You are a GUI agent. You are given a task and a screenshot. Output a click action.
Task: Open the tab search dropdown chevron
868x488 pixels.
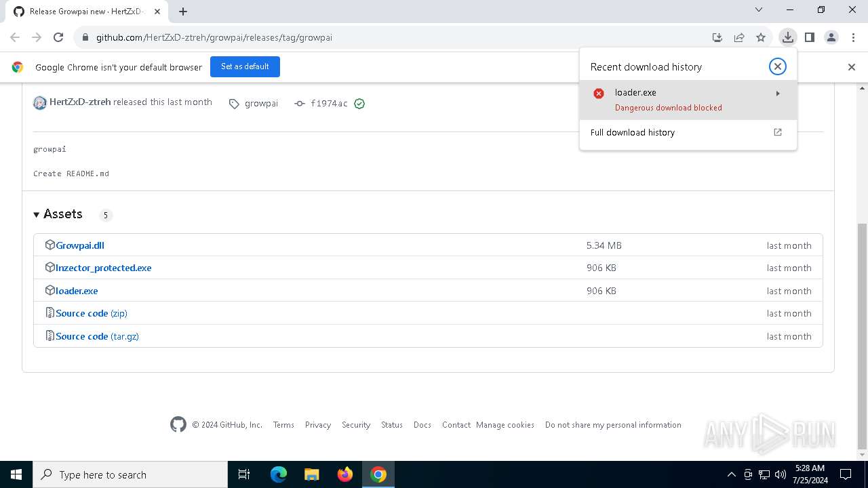[x=759, y=10]
